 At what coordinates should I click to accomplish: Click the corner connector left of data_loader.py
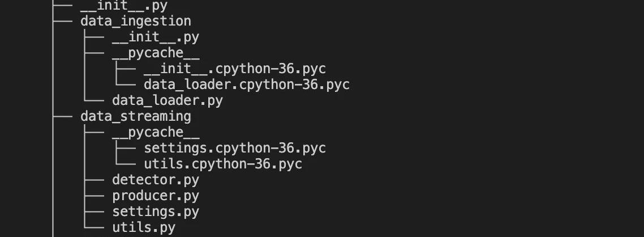pyautogui.click(x=94, y=100)
